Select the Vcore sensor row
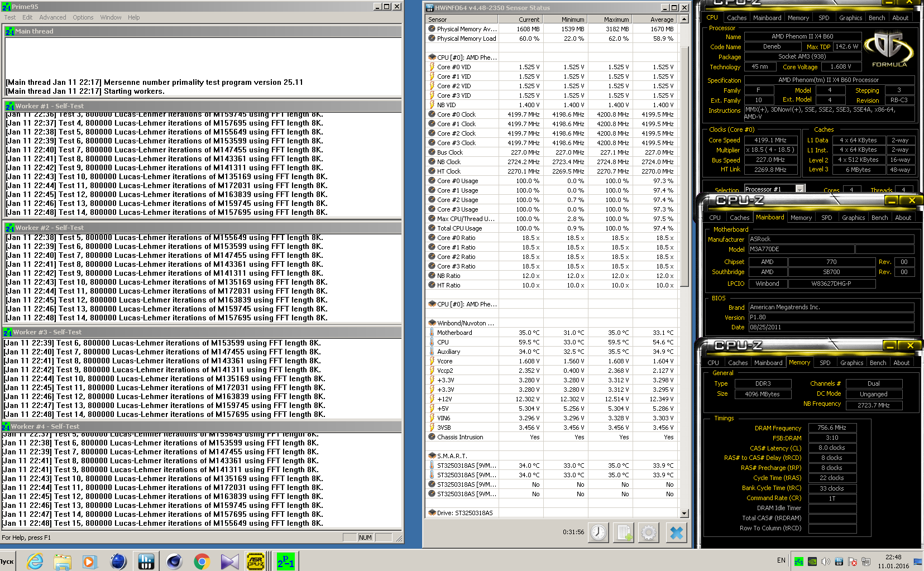924x571 pixels. pyautogui.click(x=552, y=361)
